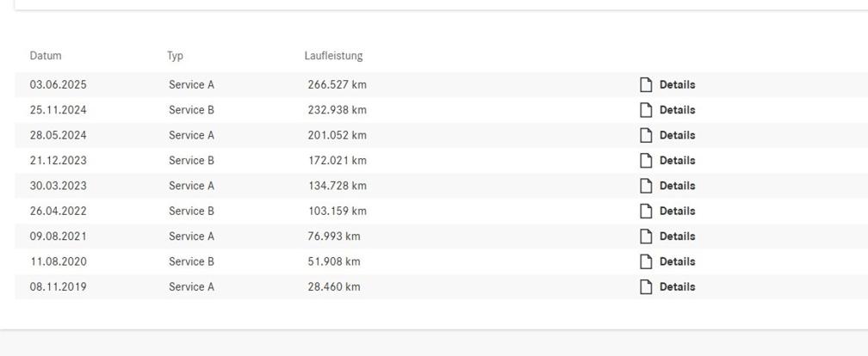Open Details for the 51.908 km service

677,261
